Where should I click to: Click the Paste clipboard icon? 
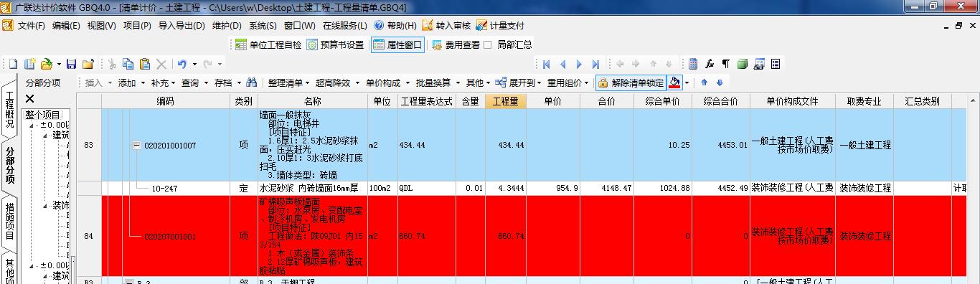click(145, 64)
